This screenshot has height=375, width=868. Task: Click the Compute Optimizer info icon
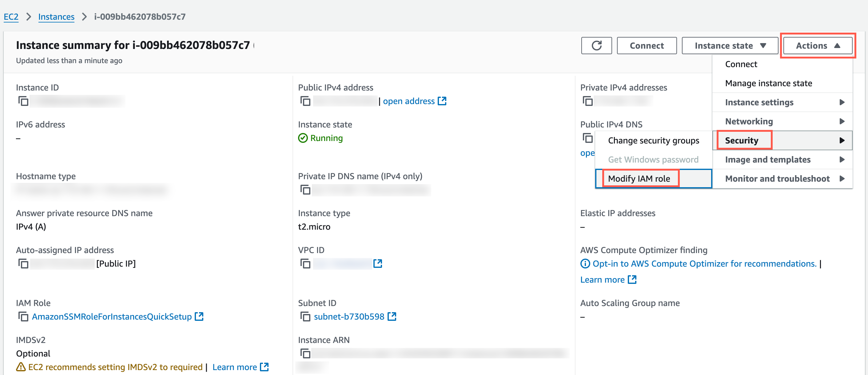(585, 263)
